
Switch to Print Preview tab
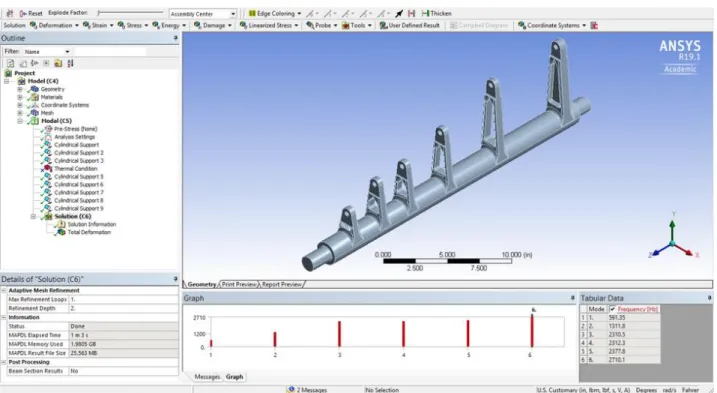tap(239, 284)
